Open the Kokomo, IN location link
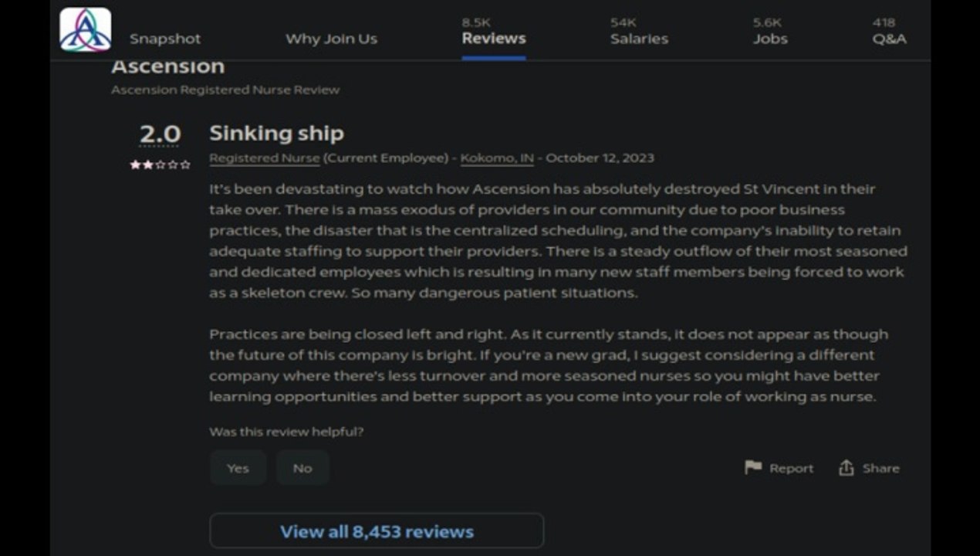 [497, 158]
